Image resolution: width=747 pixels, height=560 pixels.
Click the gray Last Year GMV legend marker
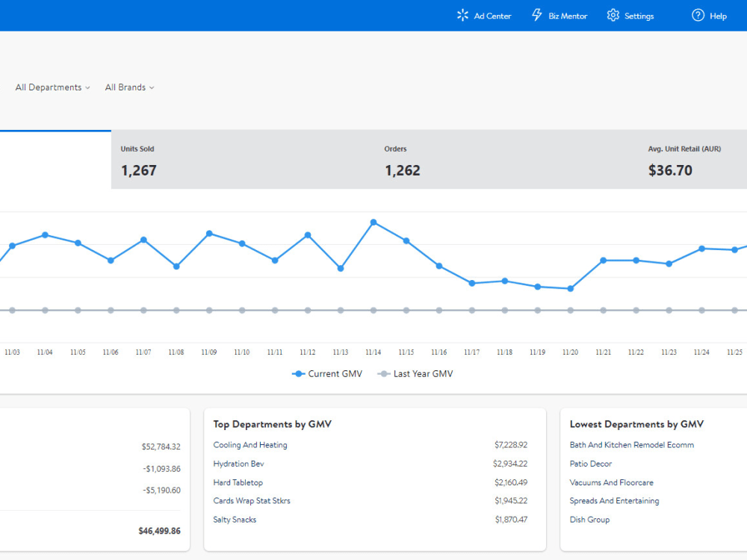(x=383, y=373)
